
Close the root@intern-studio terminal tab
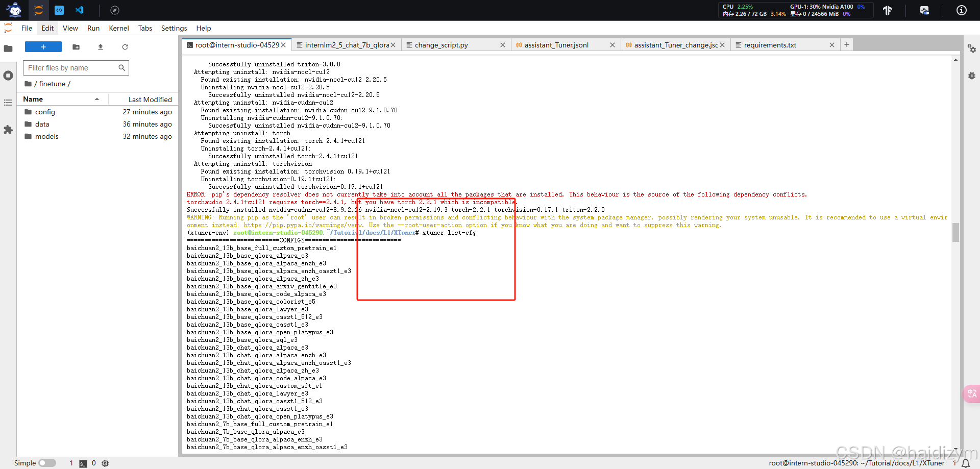pyautogui.click(x=283, y=45)
